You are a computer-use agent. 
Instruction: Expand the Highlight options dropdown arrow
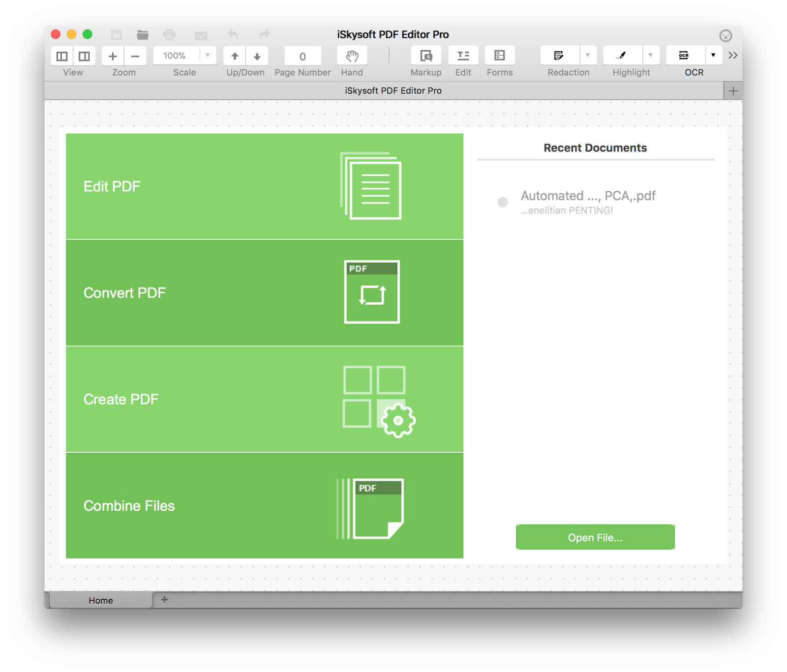click(x=651, y=56)
